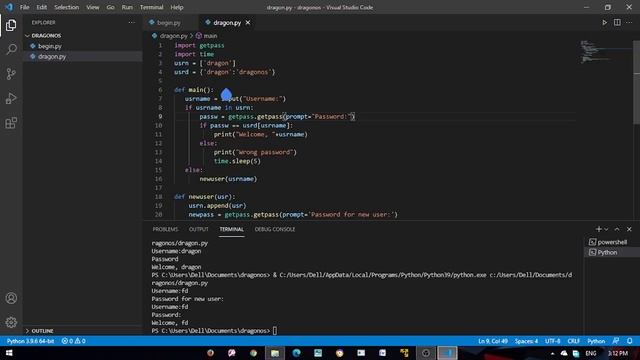
Task: Click the editor vertical scrollbar
Action: (x=636, y=82)
